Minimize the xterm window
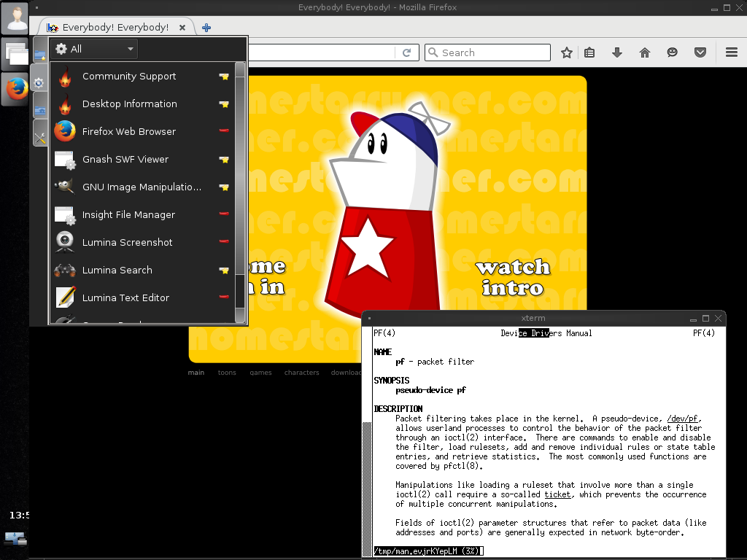Screen dimensions: 747x560 693,319
